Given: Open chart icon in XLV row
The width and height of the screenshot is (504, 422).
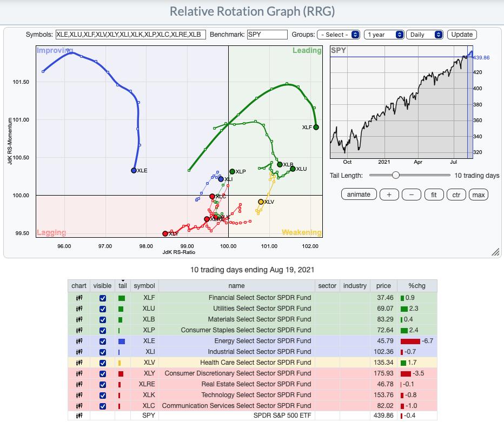Looking at the screenshot, I should point(79,363).
